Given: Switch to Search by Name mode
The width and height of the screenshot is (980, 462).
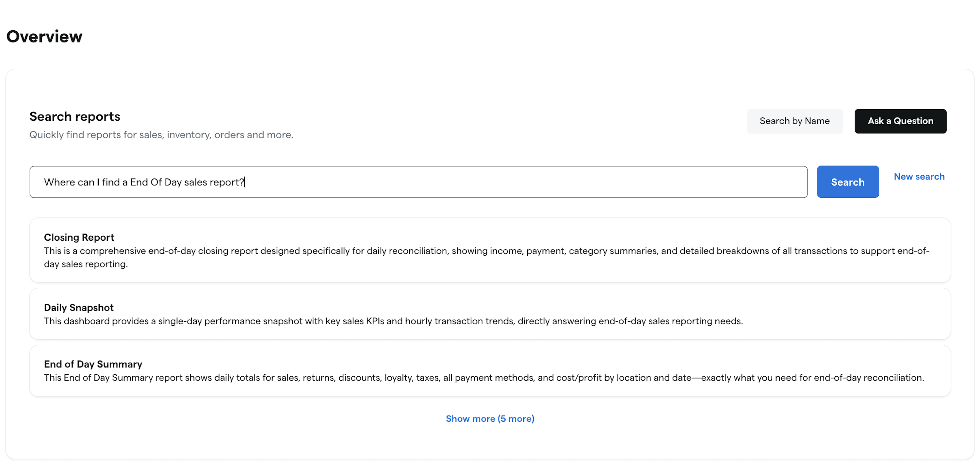Looking at the screenshot, I should (794, 121).
